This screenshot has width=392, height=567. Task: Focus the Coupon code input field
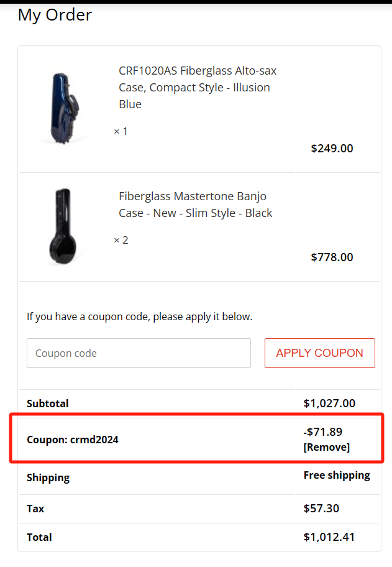point(139,353)
